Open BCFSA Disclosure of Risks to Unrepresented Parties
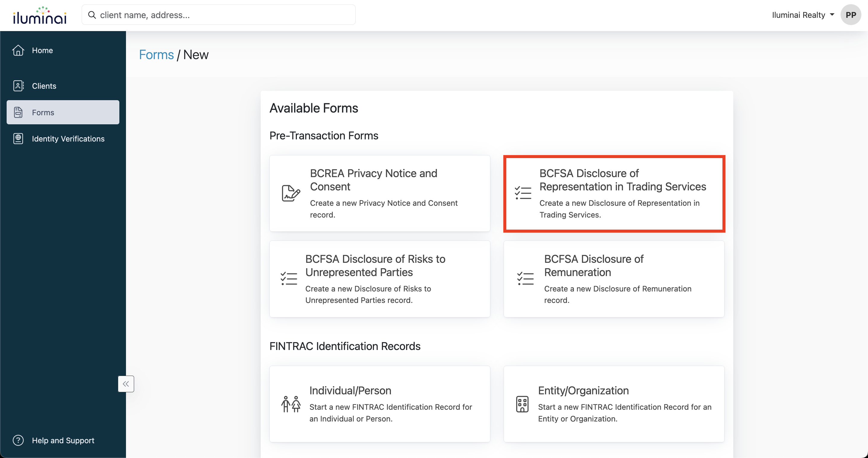 click(x=380, y=279)
